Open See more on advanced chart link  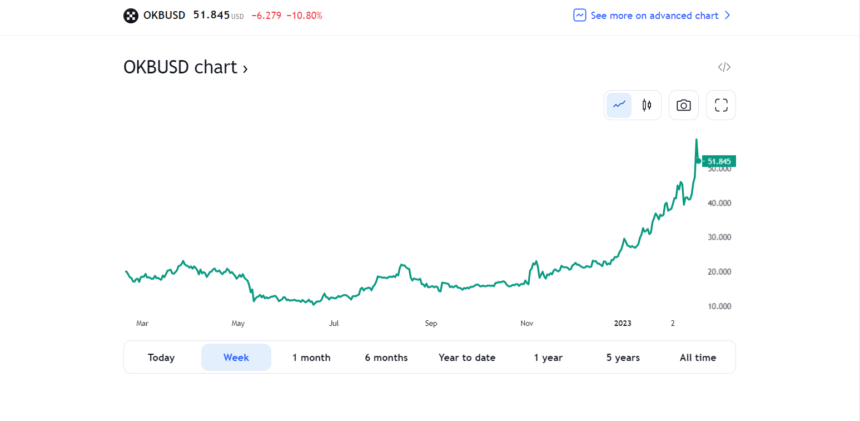(654, 16)
